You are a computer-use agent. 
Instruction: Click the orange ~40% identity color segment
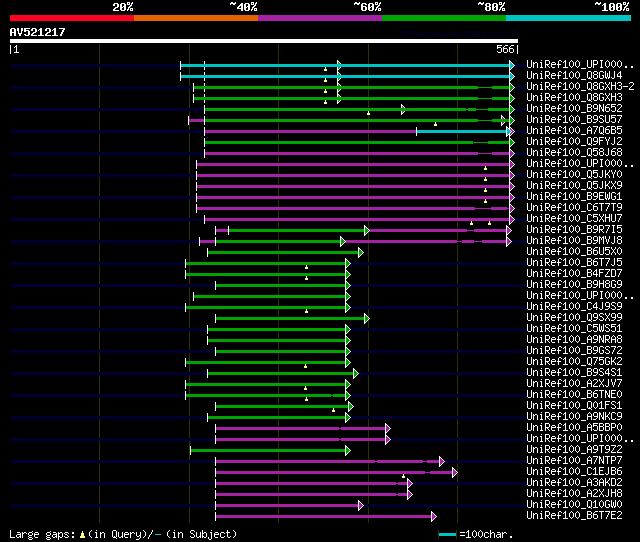click(196, 18)
